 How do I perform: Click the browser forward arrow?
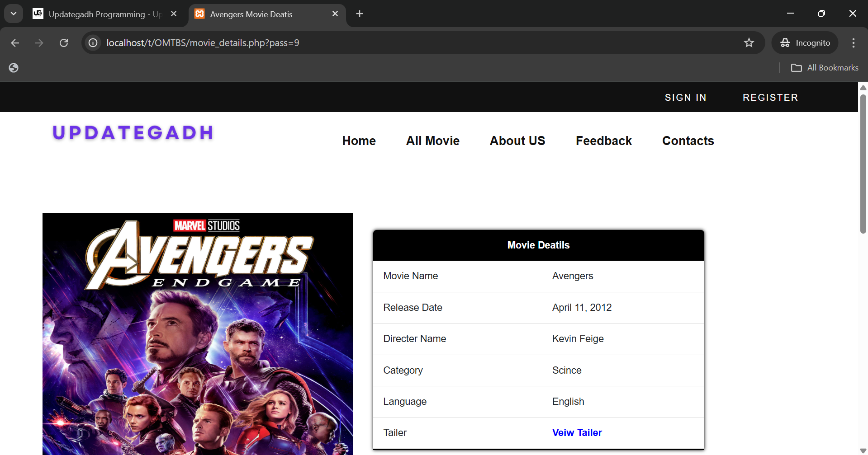(39, 43)
